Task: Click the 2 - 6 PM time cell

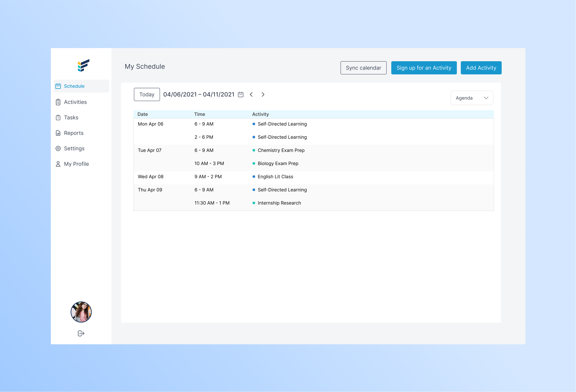Action: point(204,137)
